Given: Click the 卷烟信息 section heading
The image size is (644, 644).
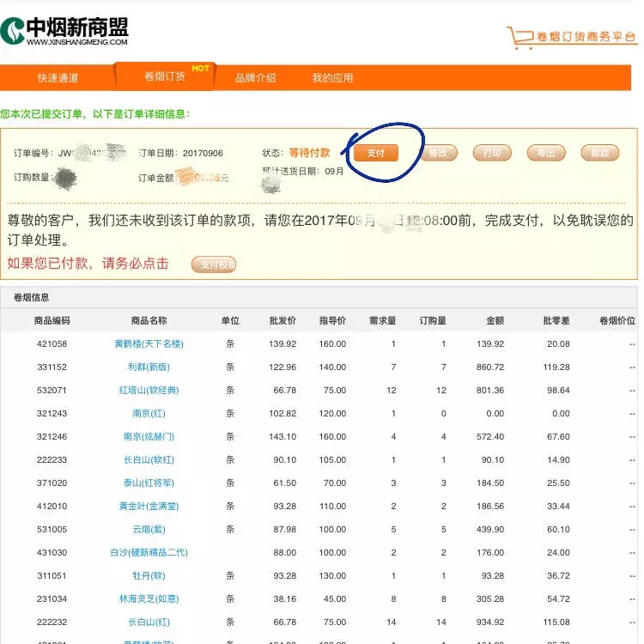Looking at the screenshot, I should pos(31,297).
